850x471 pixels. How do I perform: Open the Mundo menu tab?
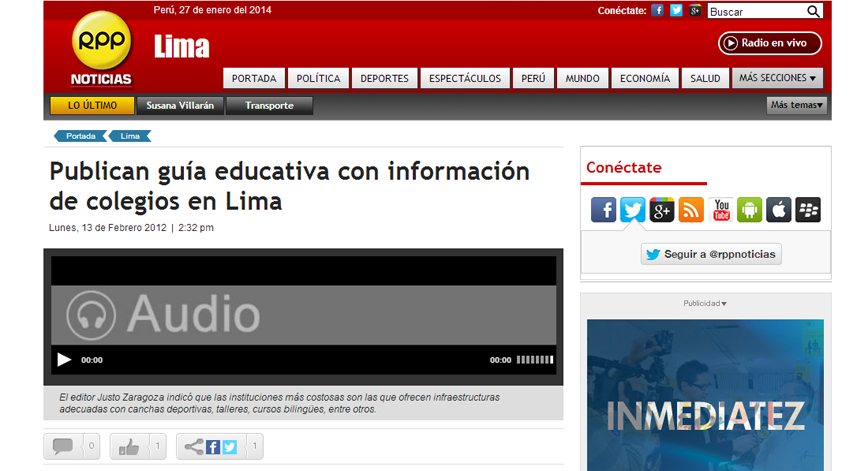click(x=583, y=79)
